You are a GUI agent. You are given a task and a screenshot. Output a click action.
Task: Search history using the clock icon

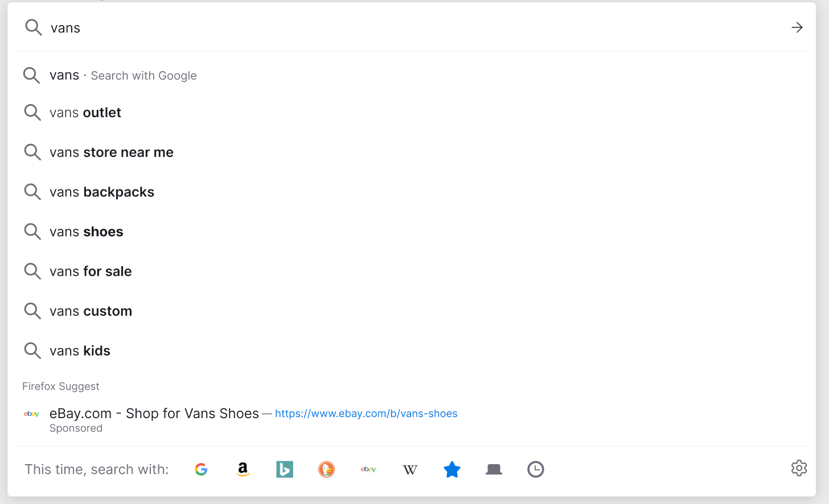click(536, 469)
